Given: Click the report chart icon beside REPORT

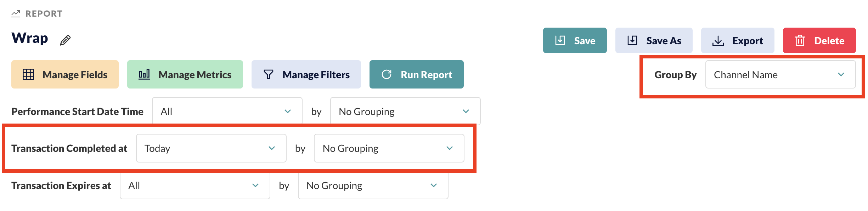Looking at the screenshot, I should tap(16, 14).
